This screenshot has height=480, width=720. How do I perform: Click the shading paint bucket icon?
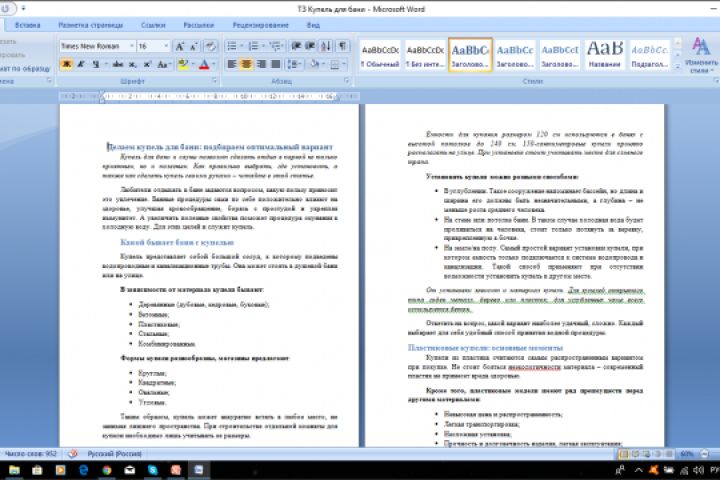[x=315, y=64]
